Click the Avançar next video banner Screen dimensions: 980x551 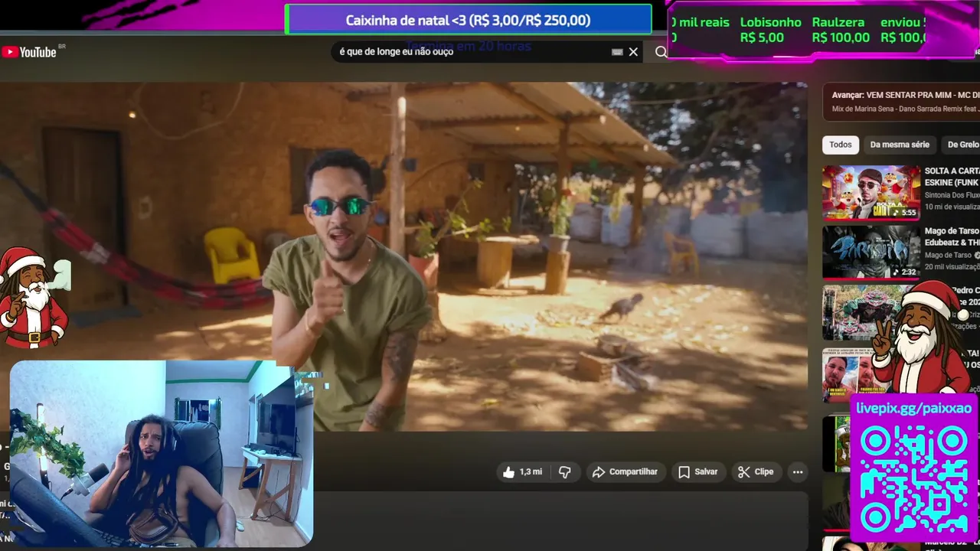click(x=902, y=102)
